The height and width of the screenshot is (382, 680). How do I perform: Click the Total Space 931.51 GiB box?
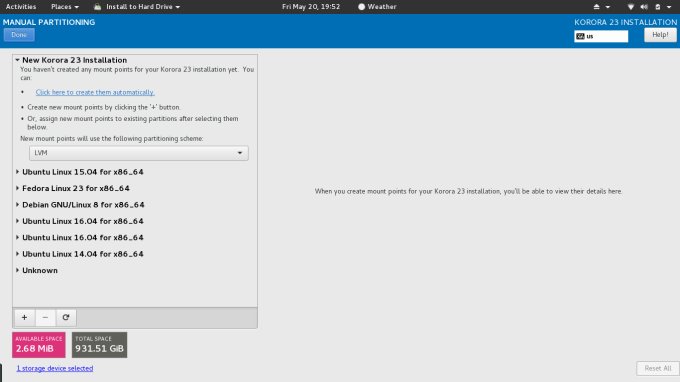click(x=99, y=345)
